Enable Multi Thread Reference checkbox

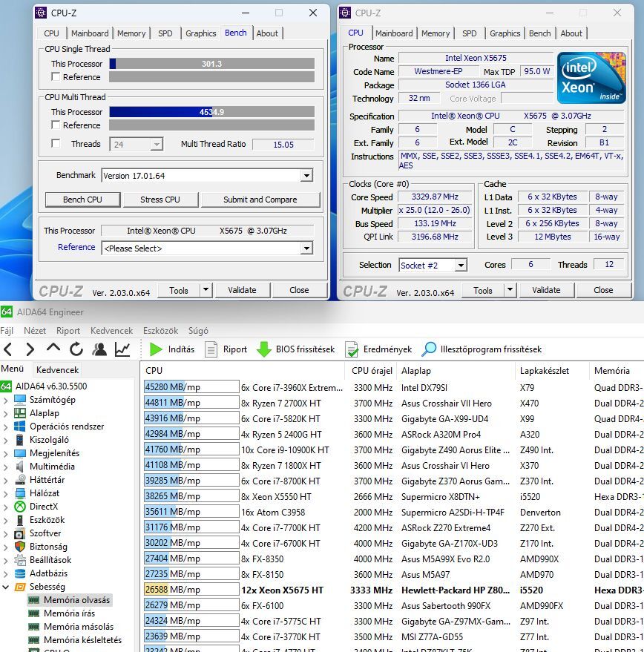55,125
